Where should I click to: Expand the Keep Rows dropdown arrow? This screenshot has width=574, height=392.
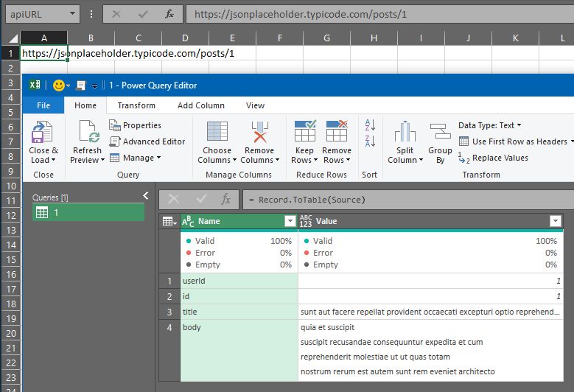click(315, 160)
